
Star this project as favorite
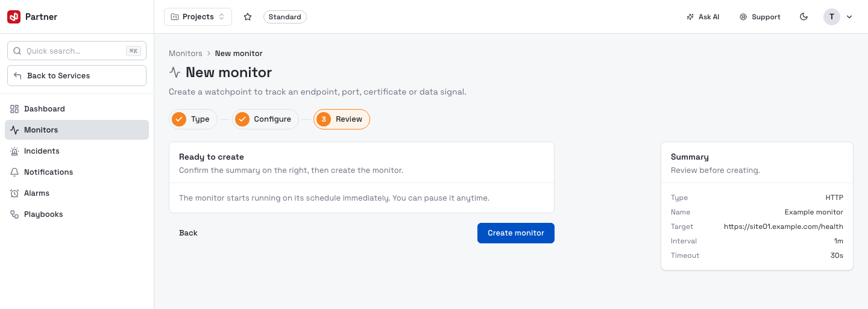click(x=248, y=17)
